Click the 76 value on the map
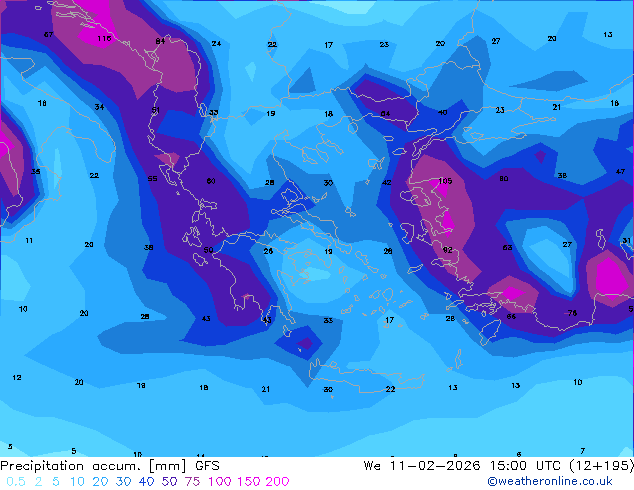Viewport: 634px width, 490px height. pos(572,313)
